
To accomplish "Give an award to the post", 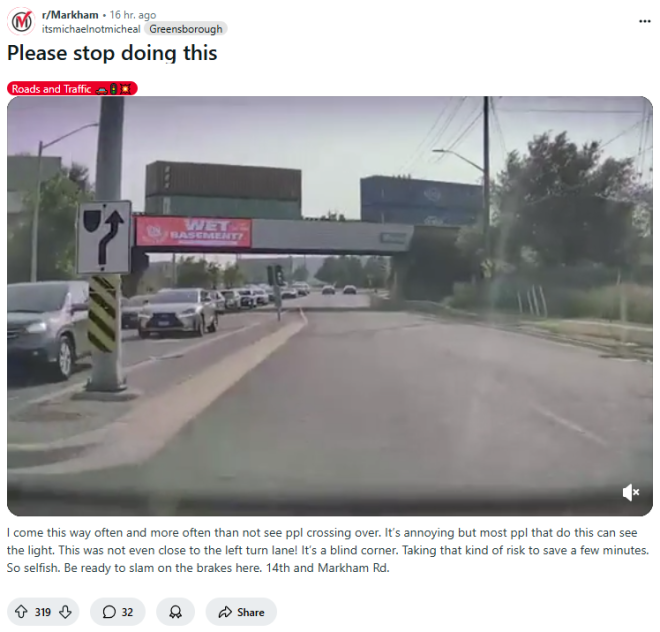I will 176,611.
